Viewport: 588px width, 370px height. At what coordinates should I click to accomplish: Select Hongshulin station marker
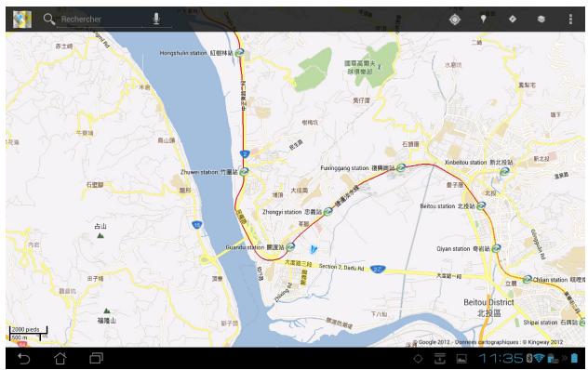pos(240,53)
